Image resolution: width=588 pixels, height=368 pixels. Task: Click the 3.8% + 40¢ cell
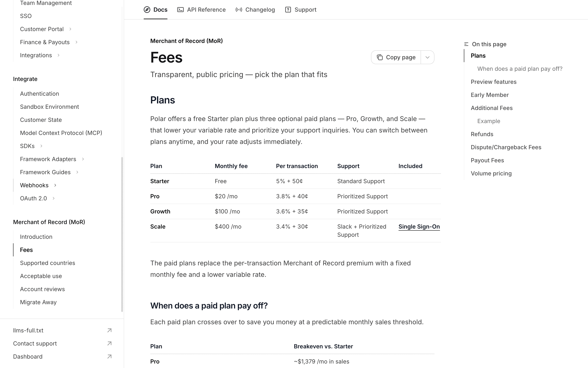tap(292, 196)
